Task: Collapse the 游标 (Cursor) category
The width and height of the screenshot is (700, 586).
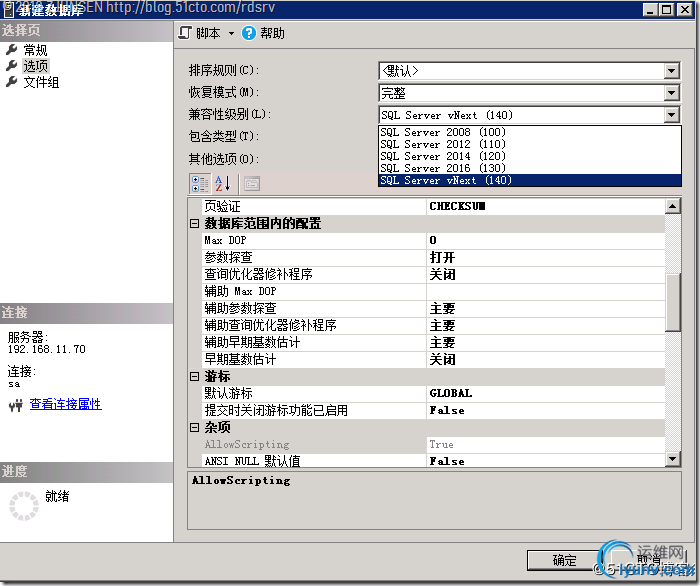Action: (194, 376)
